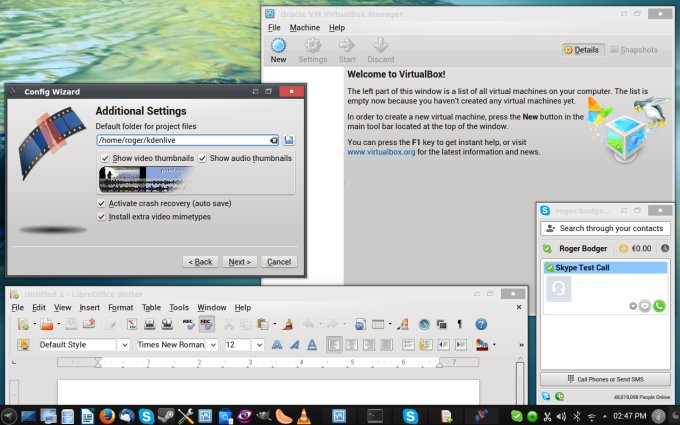The width and height of the screenshot is (680, 425).
Task: Apply Bold formatting in Writer
Action: coord(277,345)
